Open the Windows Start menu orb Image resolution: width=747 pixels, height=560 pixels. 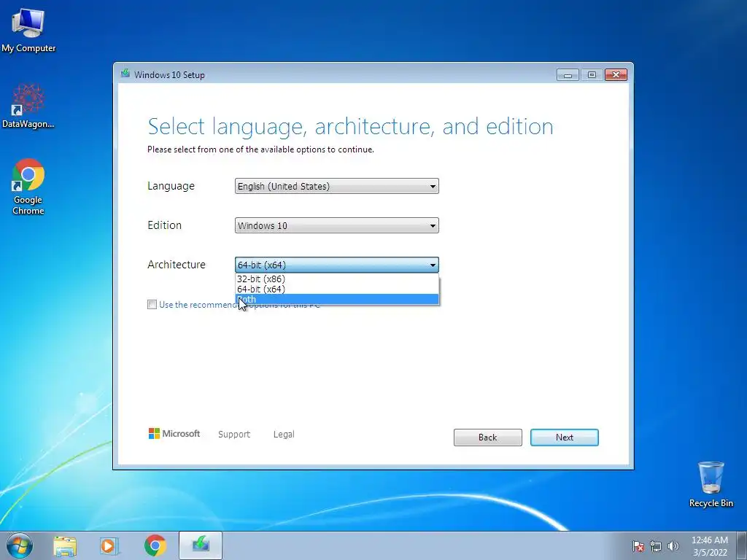[x=20, y=545]
